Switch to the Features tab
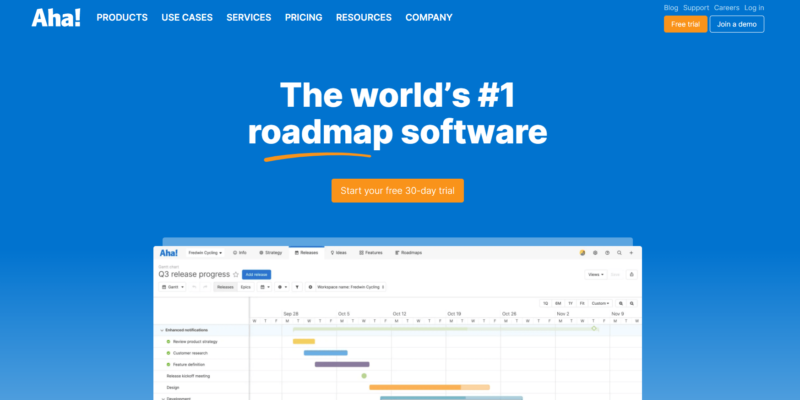Viewport: 800px width, 400px height. 371,253
